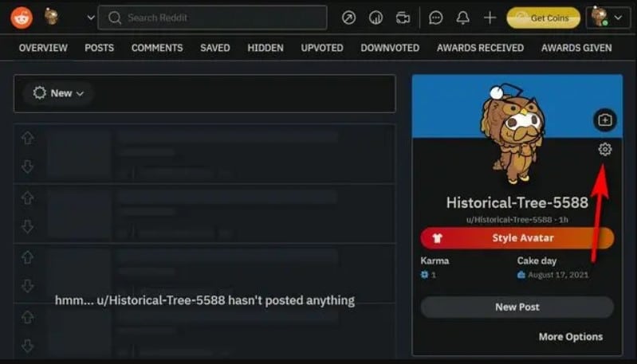
Task: Open the notifications bell
Action: point(462,18)
